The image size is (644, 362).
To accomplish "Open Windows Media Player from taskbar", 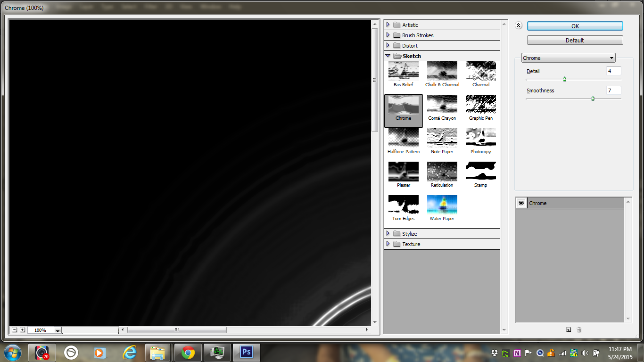I will pyautogui.click(x=99, y=353).
